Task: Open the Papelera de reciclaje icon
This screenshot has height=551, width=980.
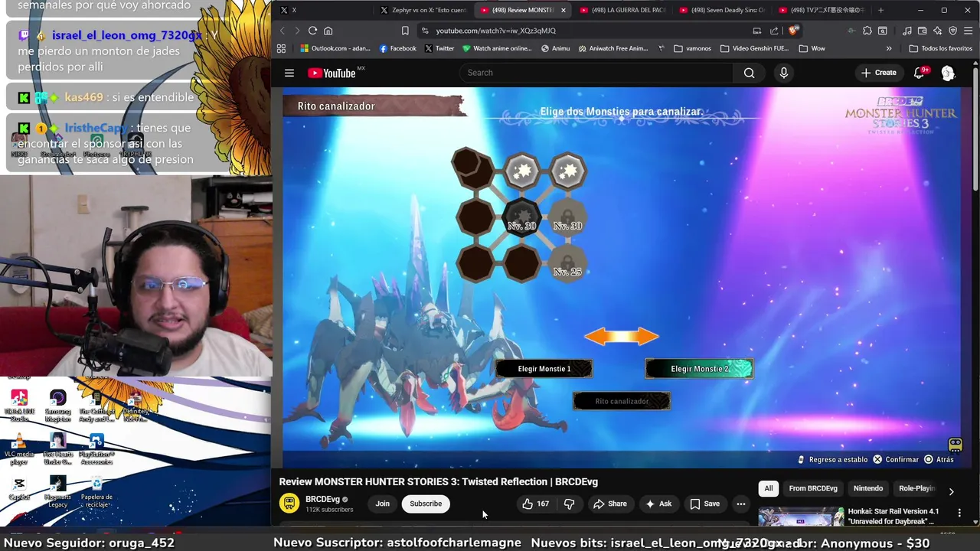Action: pyautogui.click(x=96, y=492)
